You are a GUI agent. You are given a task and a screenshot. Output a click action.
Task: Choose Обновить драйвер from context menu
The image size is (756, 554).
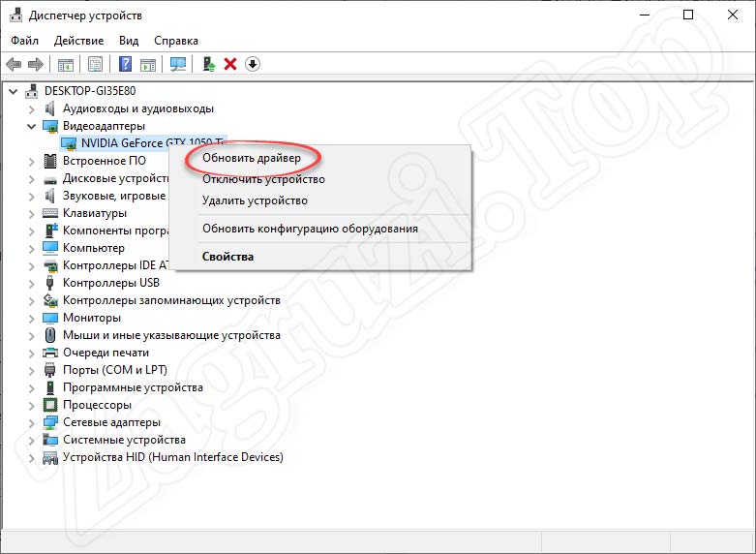point(252,158)
